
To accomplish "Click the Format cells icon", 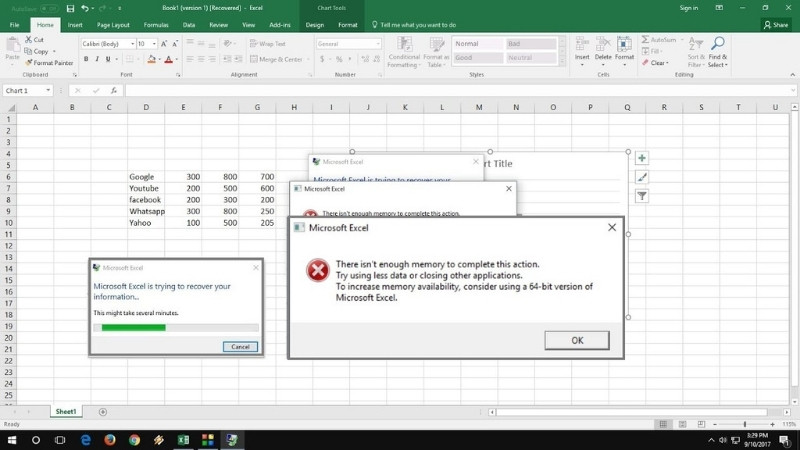I will 624,44.
